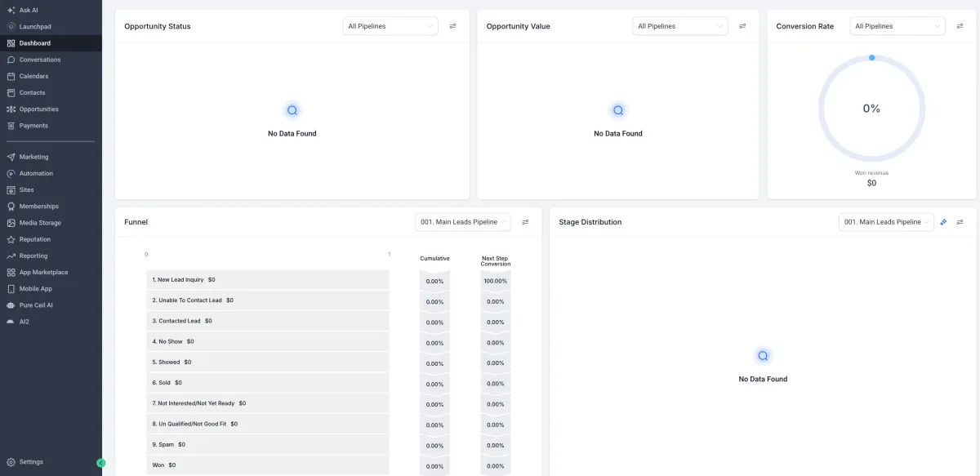Click the Cumulative column header

[x=434, y=259]
